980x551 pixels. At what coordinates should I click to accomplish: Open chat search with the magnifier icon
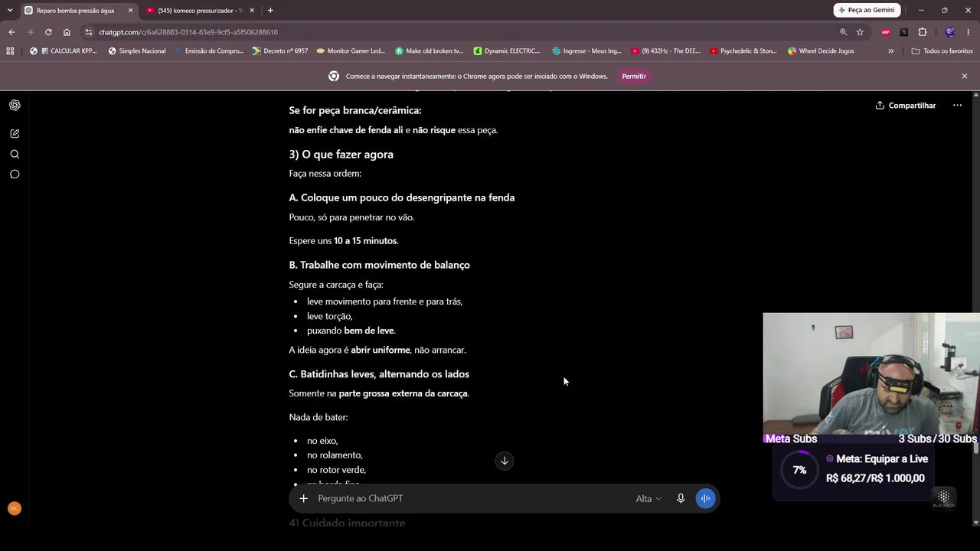[15, 154]
